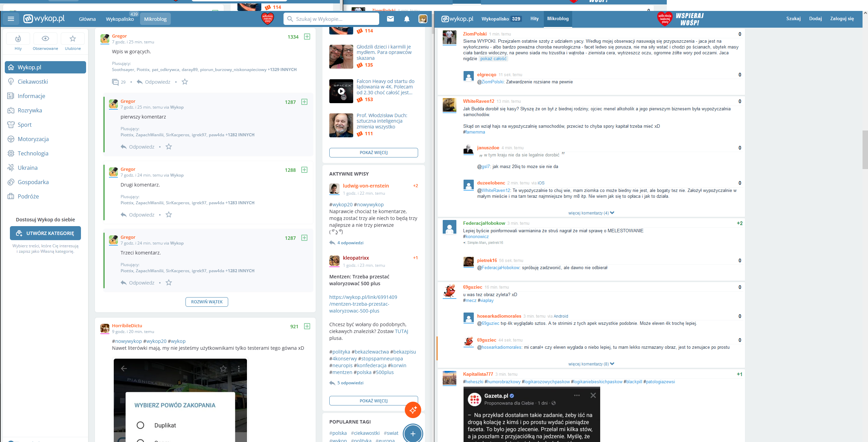Favorite the 'pierwszy komentarz' star
This screenshot has height=442, width=868.
pos(169,147)
